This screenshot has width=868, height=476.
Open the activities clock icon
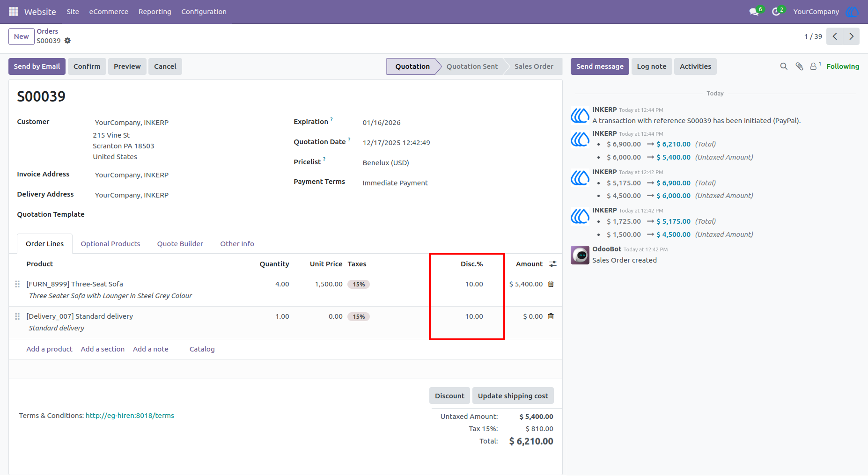[776, 12]
